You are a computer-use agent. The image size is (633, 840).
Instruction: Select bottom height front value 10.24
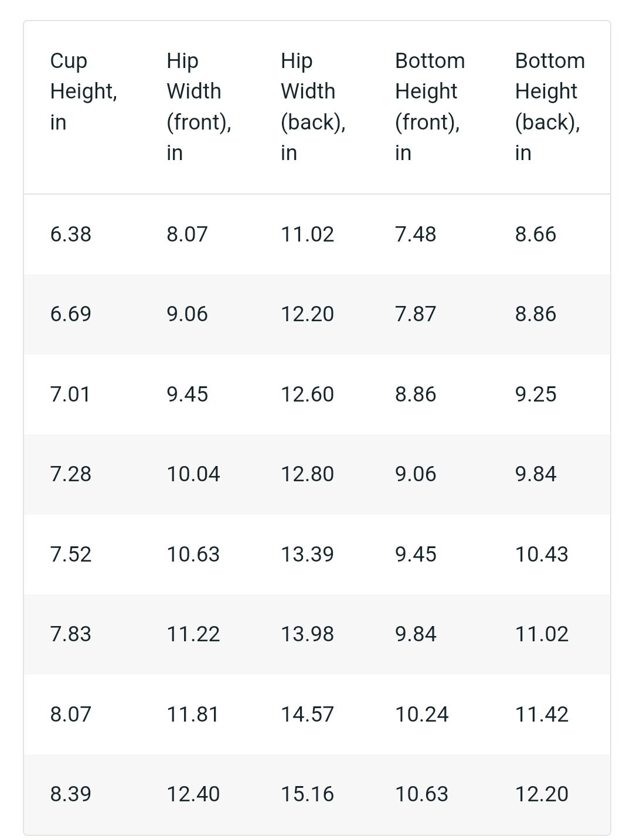(421, 715)
